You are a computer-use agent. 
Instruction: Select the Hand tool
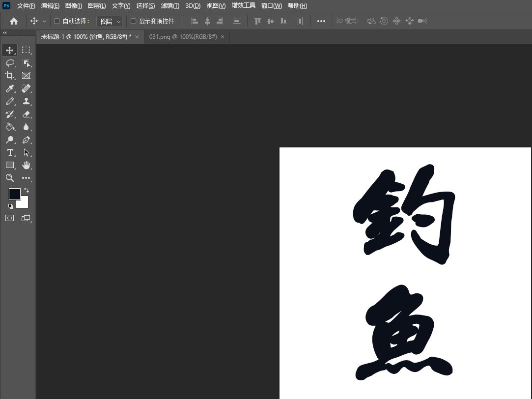click(26, 165)
